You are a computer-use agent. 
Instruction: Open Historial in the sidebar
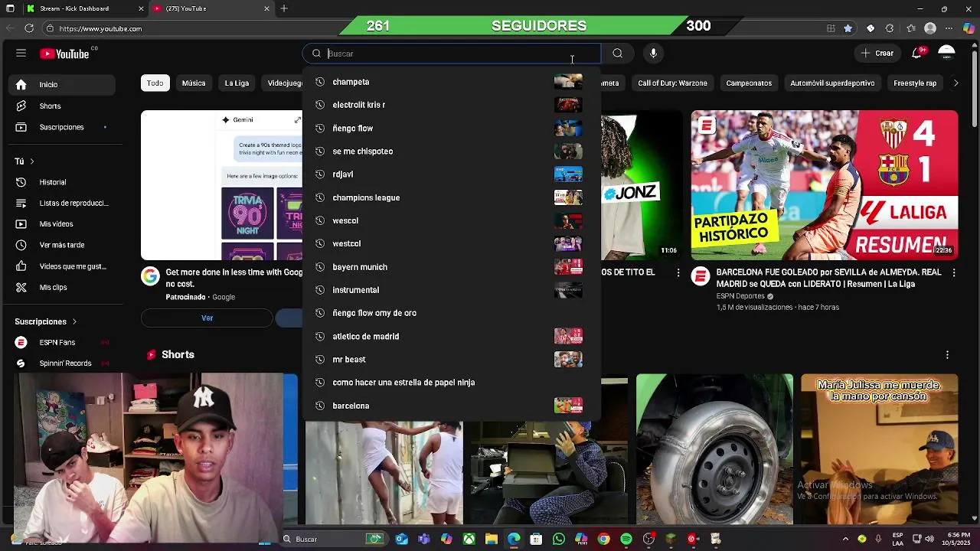61,182
